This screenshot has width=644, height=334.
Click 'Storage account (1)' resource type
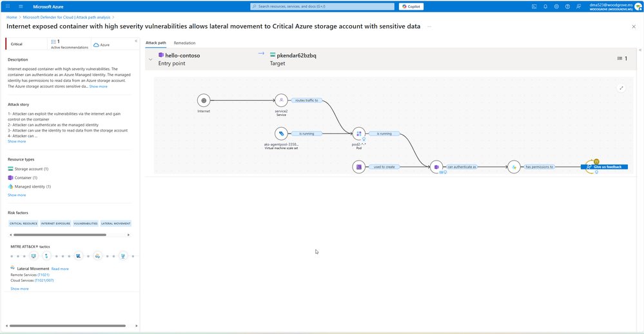28,169
